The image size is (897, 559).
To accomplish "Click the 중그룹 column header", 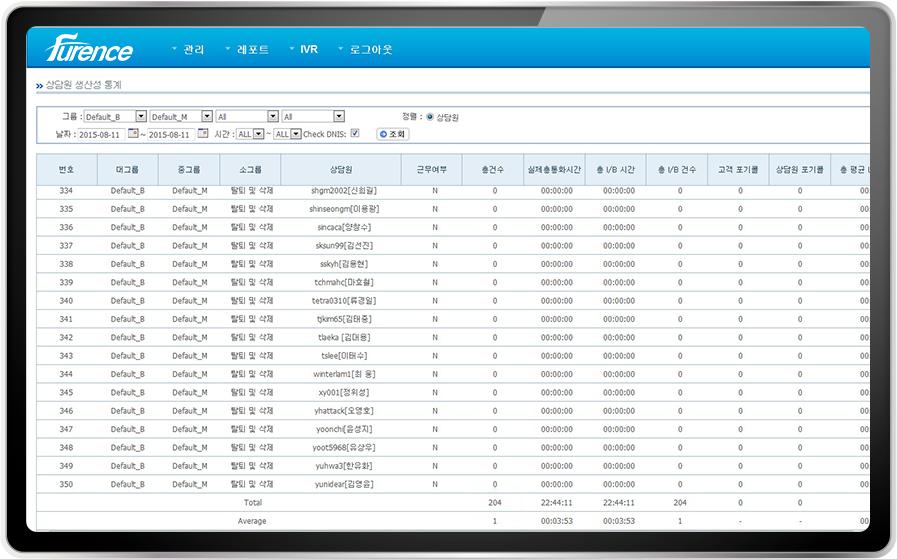I will coord(189,169).
